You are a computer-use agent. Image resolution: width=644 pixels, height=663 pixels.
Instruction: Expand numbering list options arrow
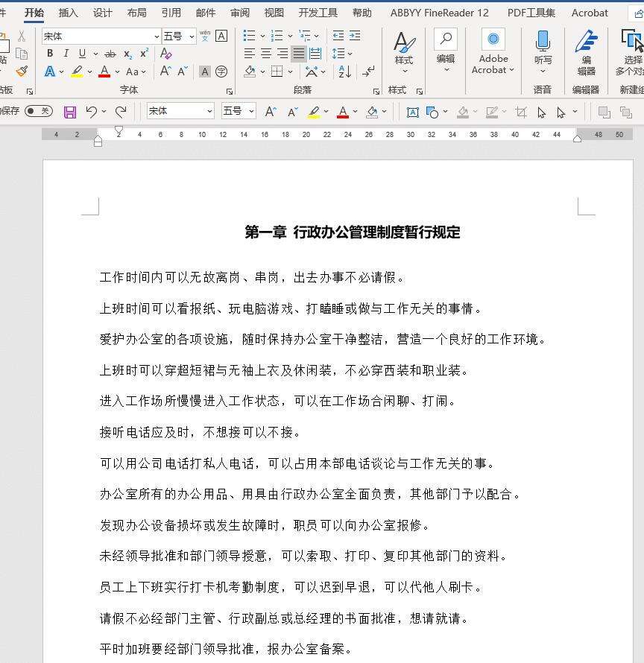(x=290, y=36)
